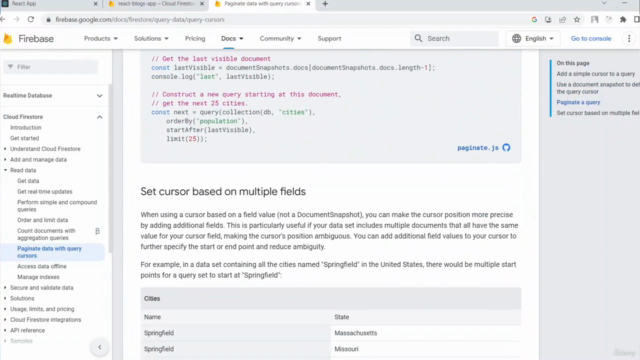This screenshot has height=360, width=640.
Task: Close the react-blogs-app Cloud Firestore tab
Action: [202, 4]
